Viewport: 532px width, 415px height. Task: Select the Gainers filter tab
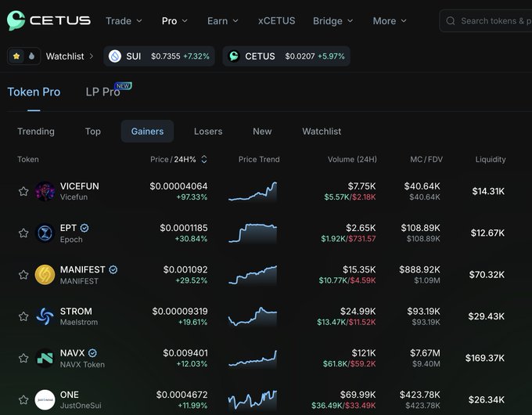click(147, 132)
